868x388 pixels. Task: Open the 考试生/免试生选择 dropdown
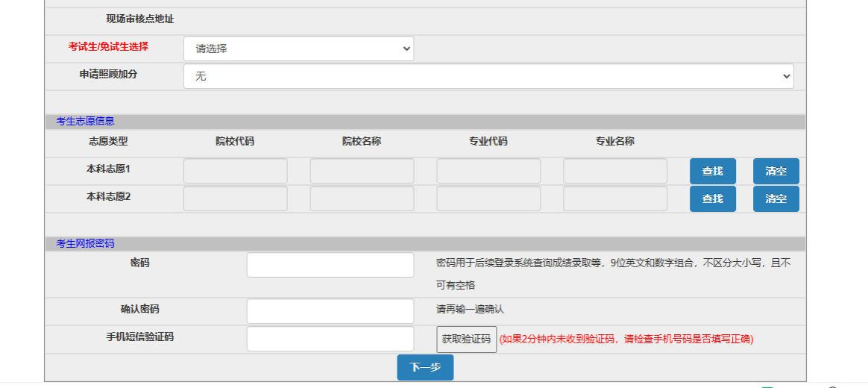pos(298,48)
